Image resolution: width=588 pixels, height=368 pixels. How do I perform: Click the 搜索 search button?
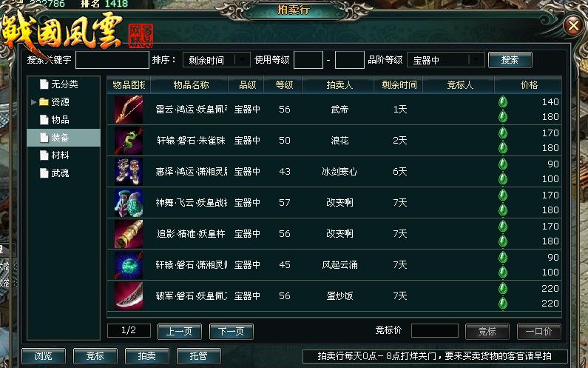(510, 60)
